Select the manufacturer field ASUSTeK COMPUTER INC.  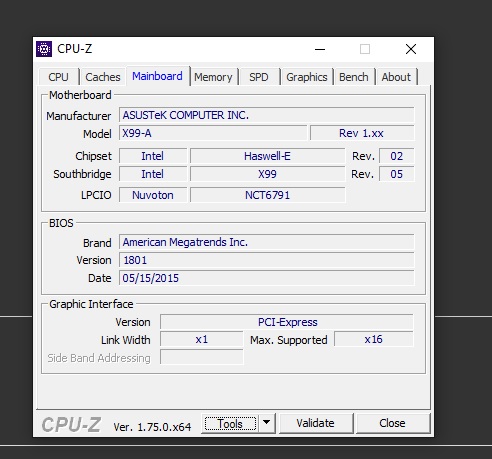click(267, 115)
